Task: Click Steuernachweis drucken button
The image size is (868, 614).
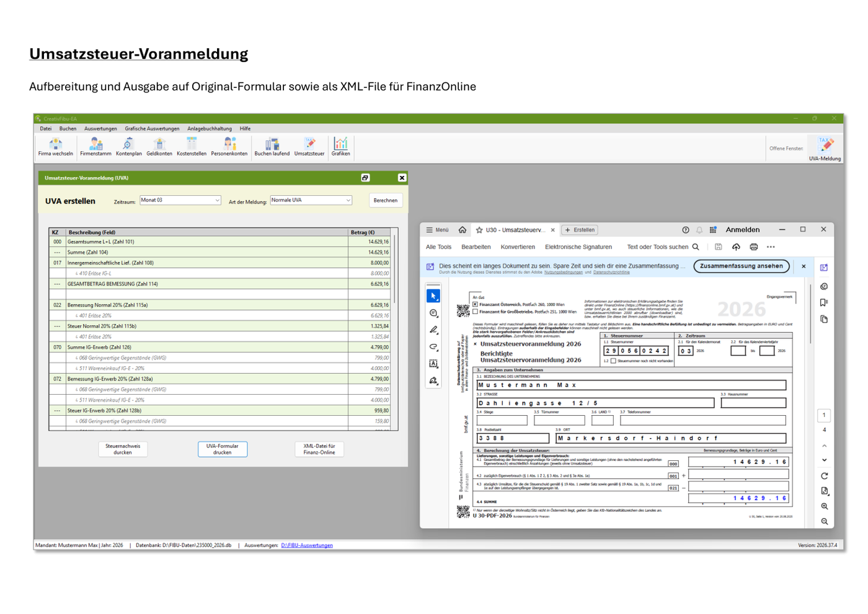Action: (x=123, y=449)
